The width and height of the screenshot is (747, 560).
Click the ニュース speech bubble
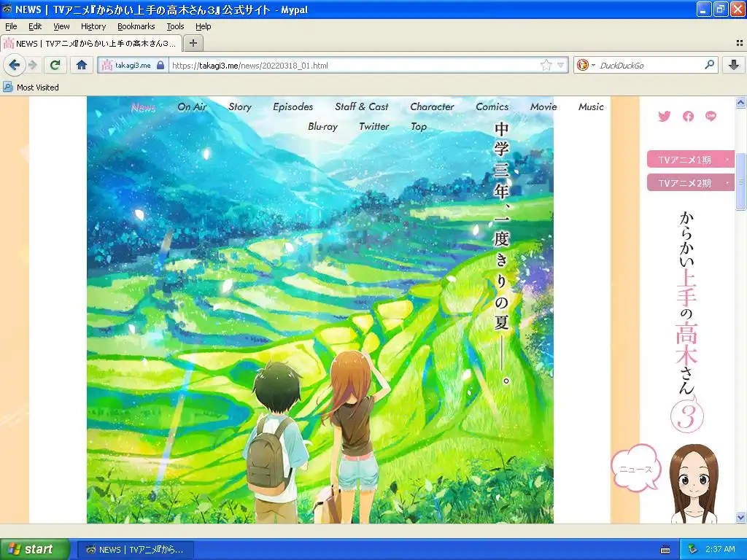[x=636, y=468]
